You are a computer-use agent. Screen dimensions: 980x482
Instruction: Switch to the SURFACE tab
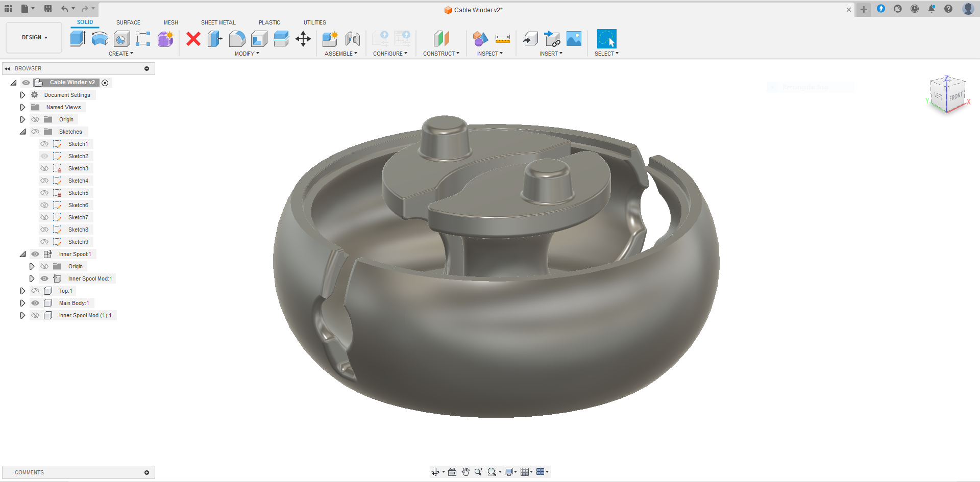tap(128, 22)
